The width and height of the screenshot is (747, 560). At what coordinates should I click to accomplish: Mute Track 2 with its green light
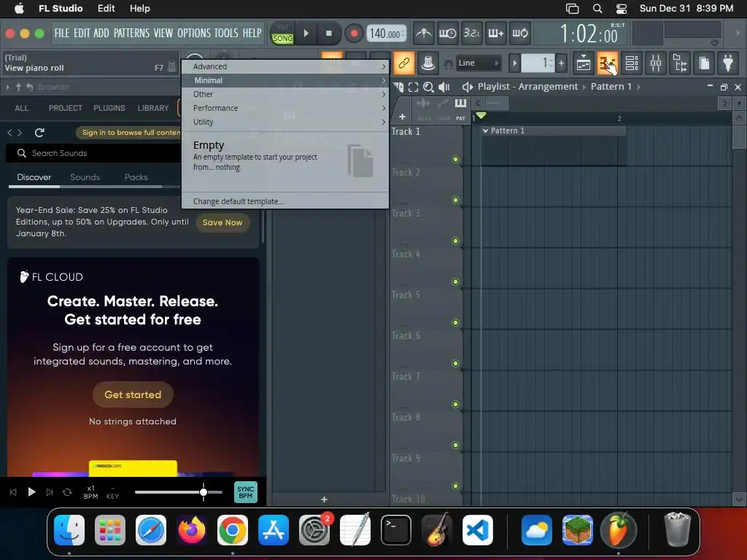(455, 200)
